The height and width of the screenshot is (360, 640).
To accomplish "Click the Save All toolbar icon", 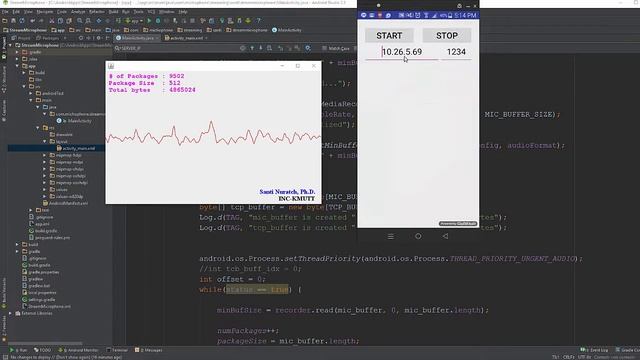I will click(13, 20).
